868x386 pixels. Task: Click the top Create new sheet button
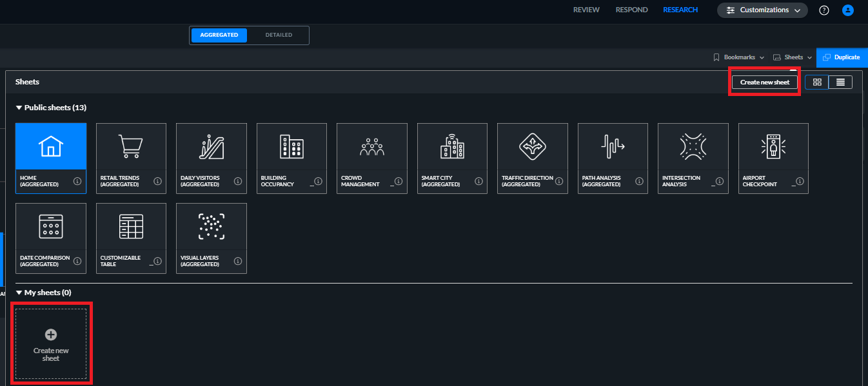tap(765, 82)
